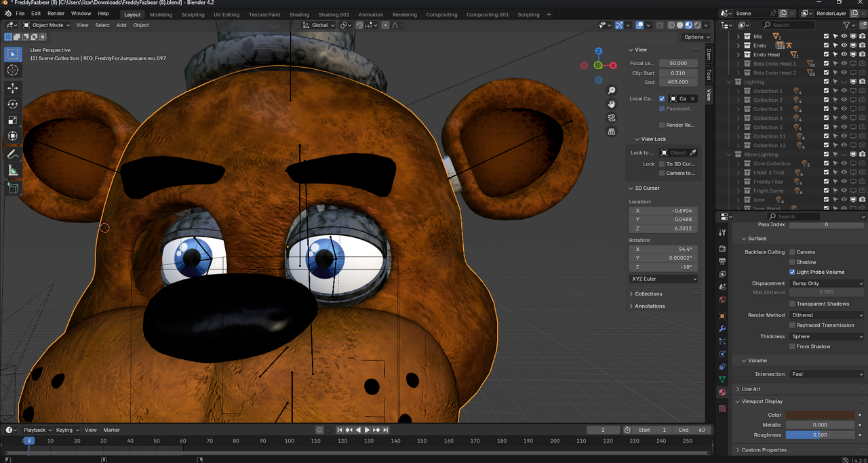Image resolution: width=868 pixels, height=463 pixels.
Task: Click the Viewport Display Roughness slider
Action: tap(821, 435)
